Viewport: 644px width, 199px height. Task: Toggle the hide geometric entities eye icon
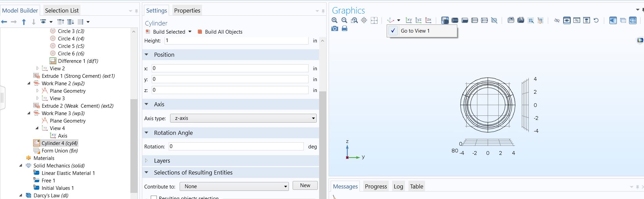tap(557, 20)
